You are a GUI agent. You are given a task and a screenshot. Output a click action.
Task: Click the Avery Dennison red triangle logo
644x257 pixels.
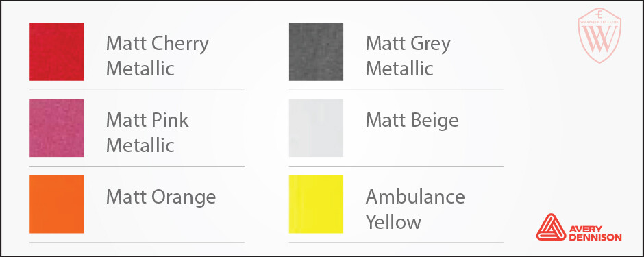point(552,227)
